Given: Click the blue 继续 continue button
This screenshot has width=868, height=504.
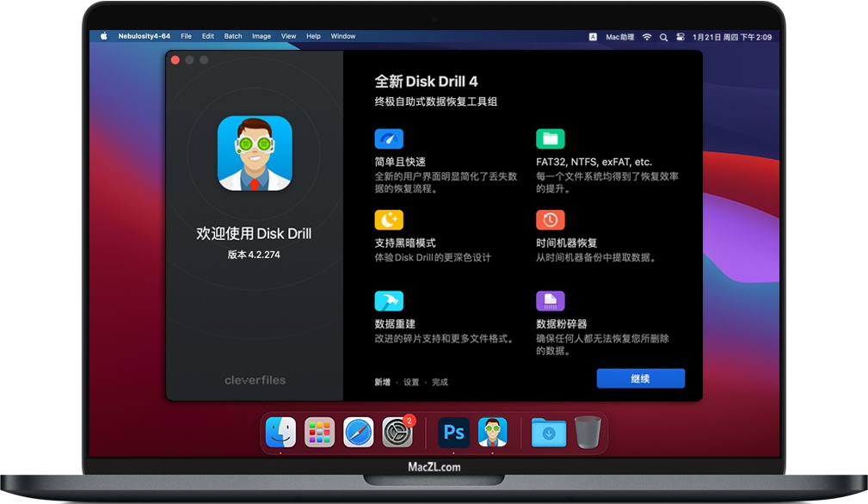Looking at the screenshot, I should [641, 378].
